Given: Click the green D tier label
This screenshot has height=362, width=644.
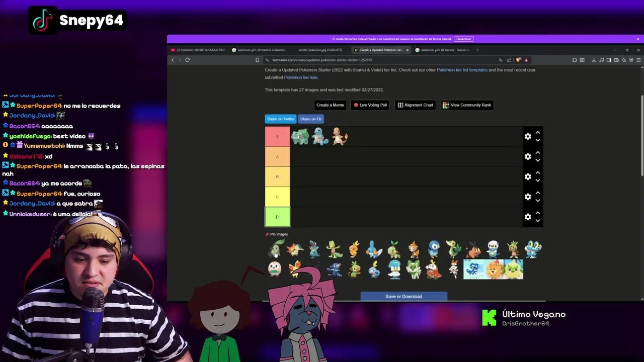Looking at the screenshot, I should 277,217.
